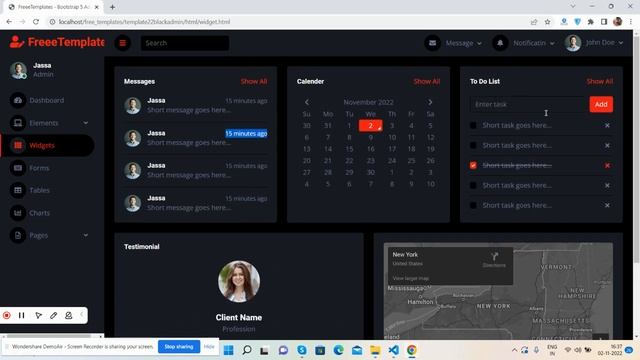
Task: Open the Tables icon in sidebar
Action: click(x=18, y=190)
